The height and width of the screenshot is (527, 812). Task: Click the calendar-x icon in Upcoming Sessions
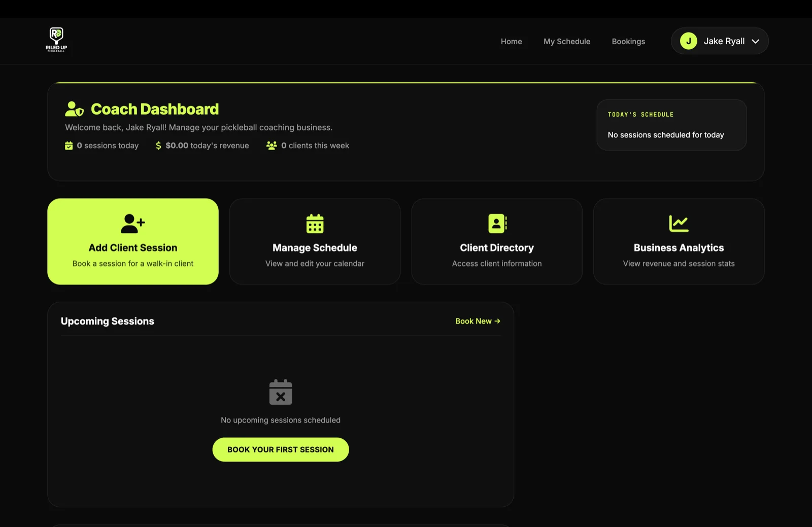281,392
